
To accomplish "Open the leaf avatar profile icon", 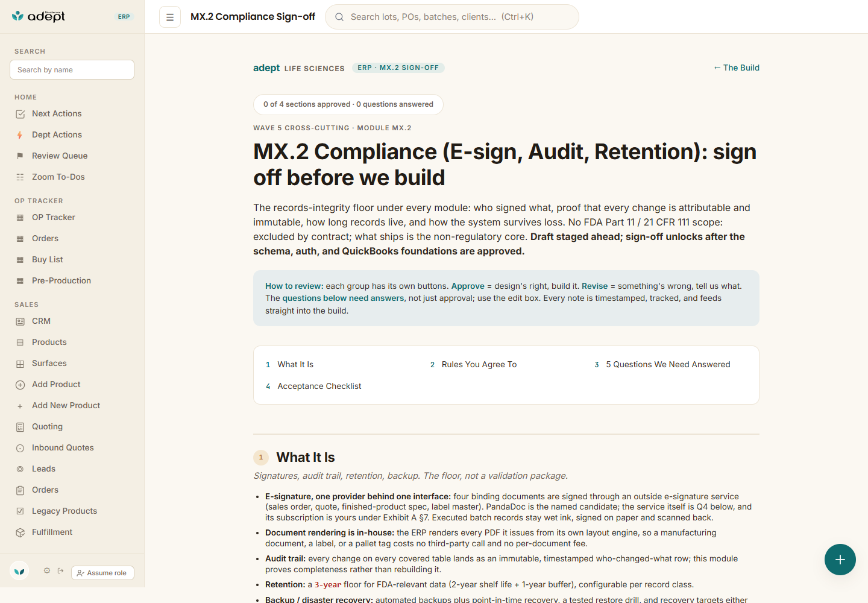I will coord(19,570).
